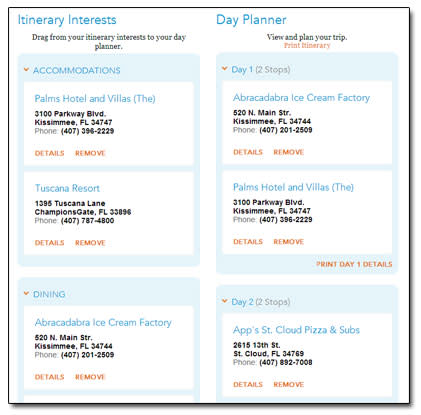
Task: Click DETAILS under Palms Hotel in Accommodations
Action: click(49, 153)
